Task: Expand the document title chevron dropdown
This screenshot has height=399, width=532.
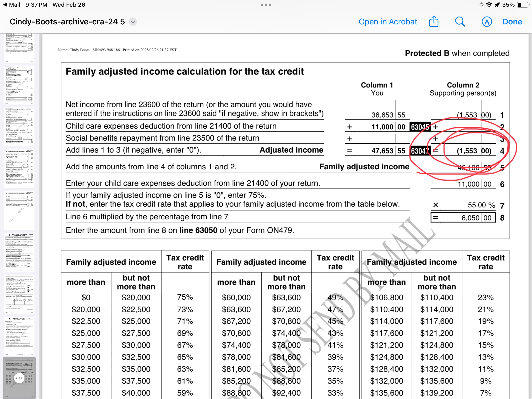Action: (x=133, y=22)
